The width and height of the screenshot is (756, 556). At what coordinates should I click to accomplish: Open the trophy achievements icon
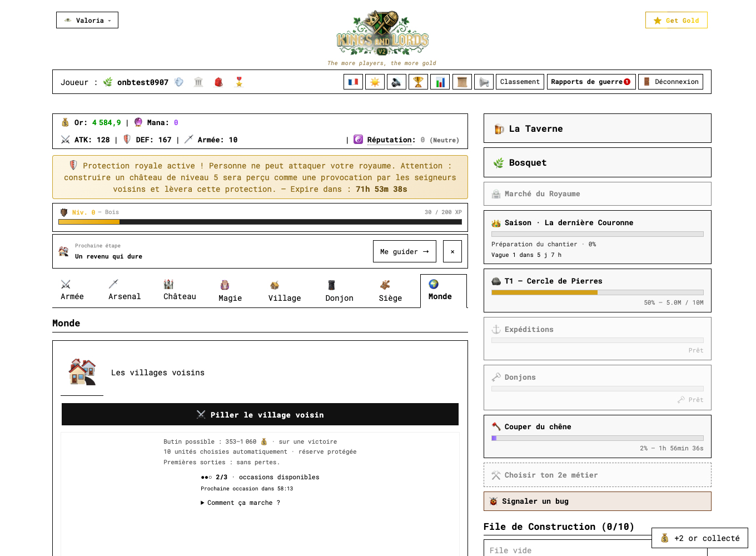coord(418,82)
